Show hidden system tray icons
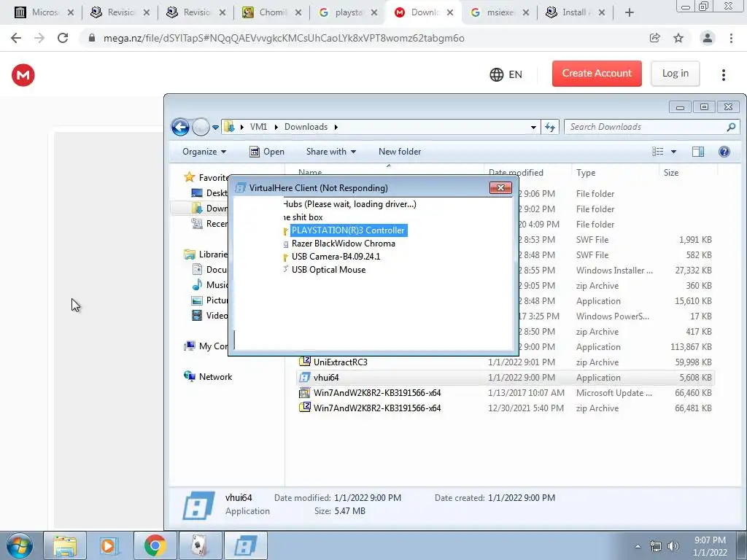This screenshot has width=747, height=560. 638,546
